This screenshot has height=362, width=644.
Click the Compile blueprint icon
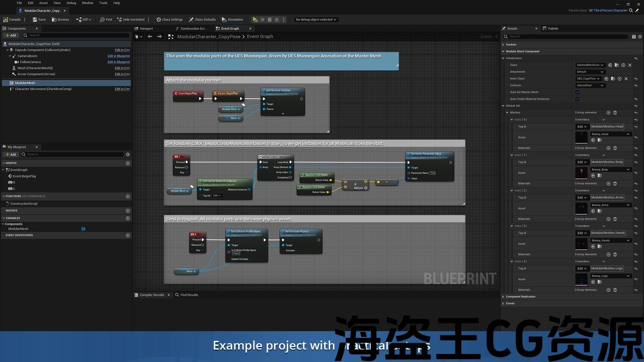[x=6, y=20]
